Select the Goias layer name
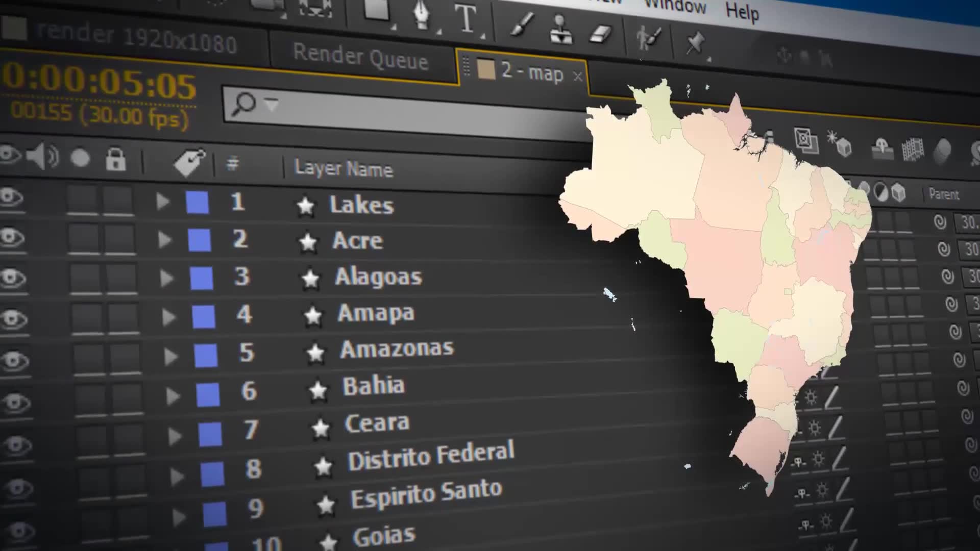The image size is (980, 551). pos(384,537)
